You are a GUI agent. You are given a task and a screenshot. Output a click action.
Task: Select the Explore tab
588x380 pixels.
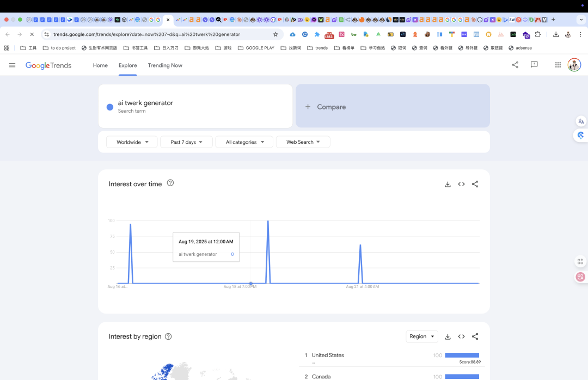(127, 65)
